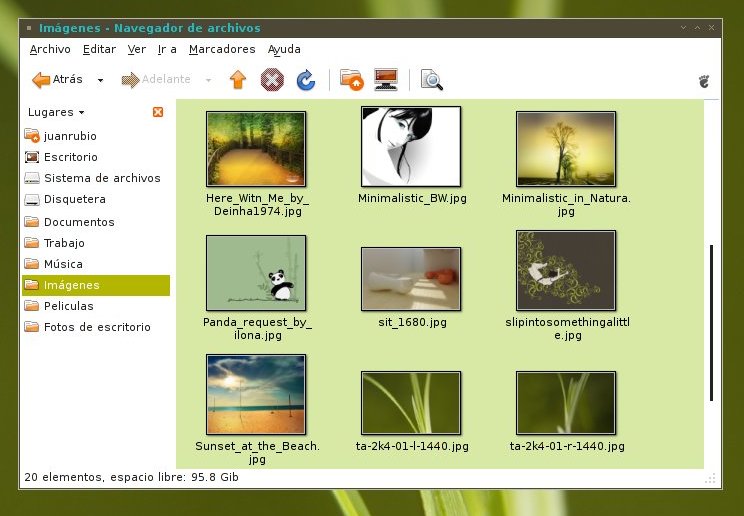Select the Here_Witn_Me_by_Deinha1974.jpg thumbnail
The width and height of the screenshot is (744, 516).
pyautogui.click(x=256, y=149)
